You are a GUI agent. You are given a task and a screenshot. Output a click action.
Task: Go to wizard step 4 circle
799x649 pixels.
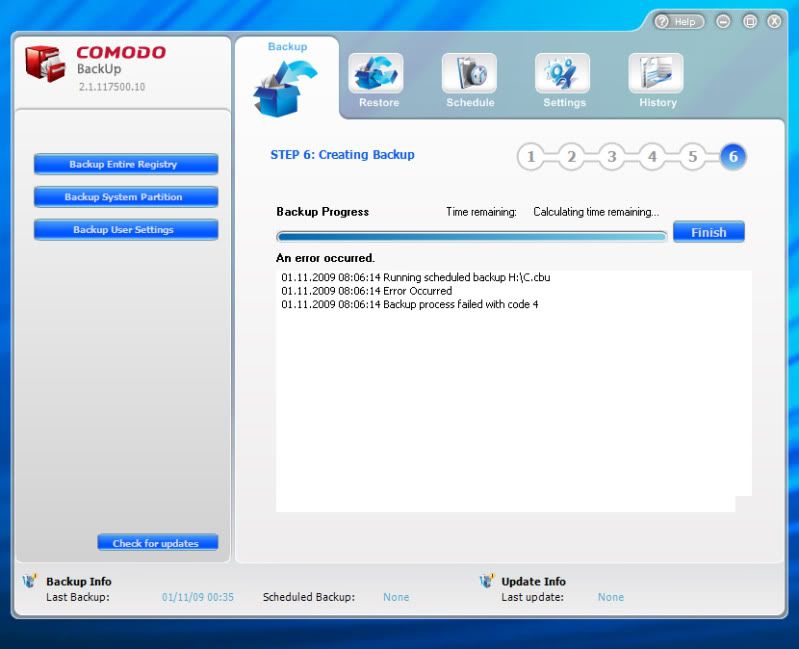(652, 156)
